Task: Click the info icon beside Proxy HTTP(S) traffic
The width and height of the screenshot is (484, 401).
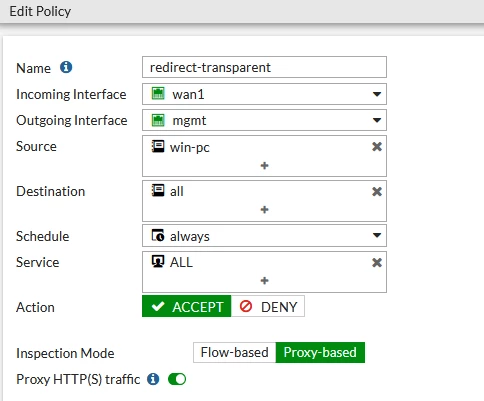Action: [x=153, y=379]
